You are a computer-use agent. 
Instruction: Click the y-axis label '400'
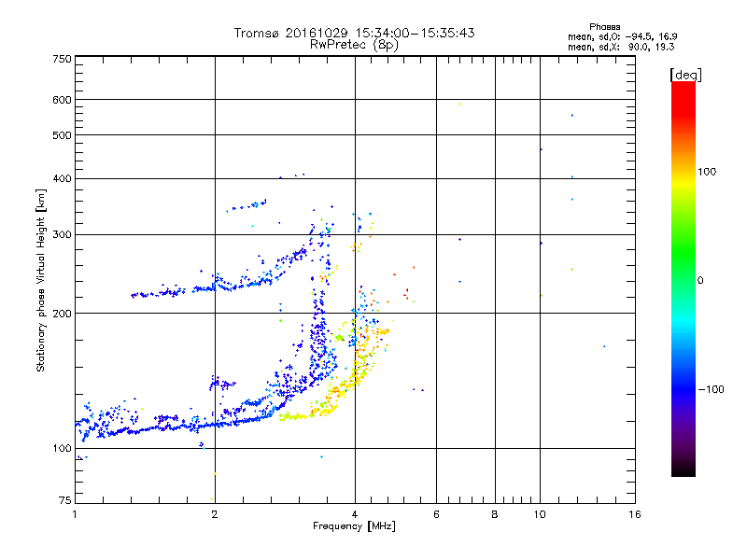[62, 178]
